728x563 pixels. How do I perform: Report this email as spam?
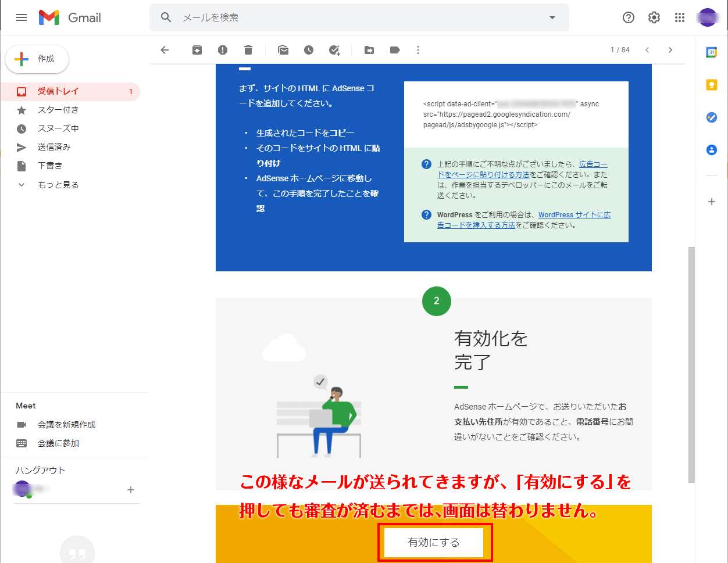[223, 50]
